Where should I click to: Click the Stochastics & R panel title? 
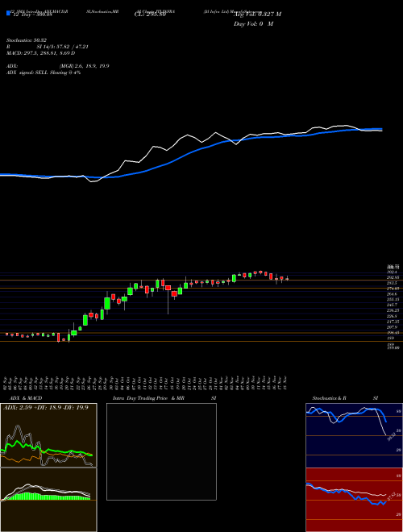tap(329, 398)
